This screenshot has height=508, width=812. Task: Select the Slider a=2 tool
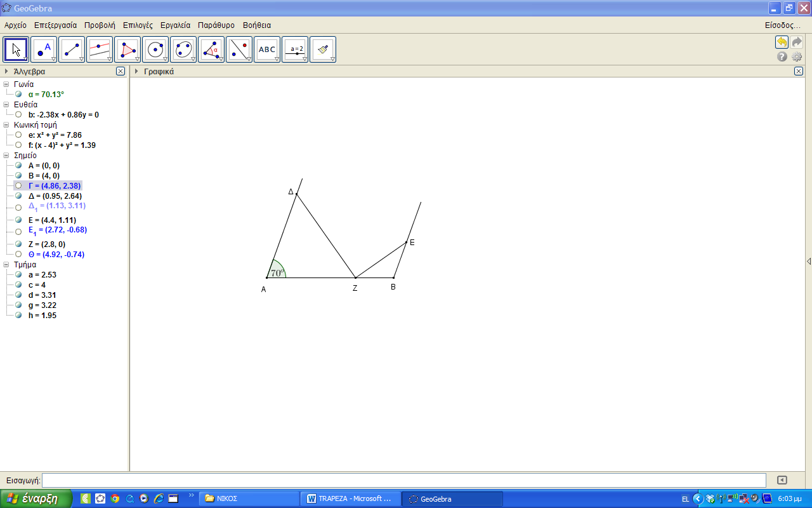coord(295,50)
